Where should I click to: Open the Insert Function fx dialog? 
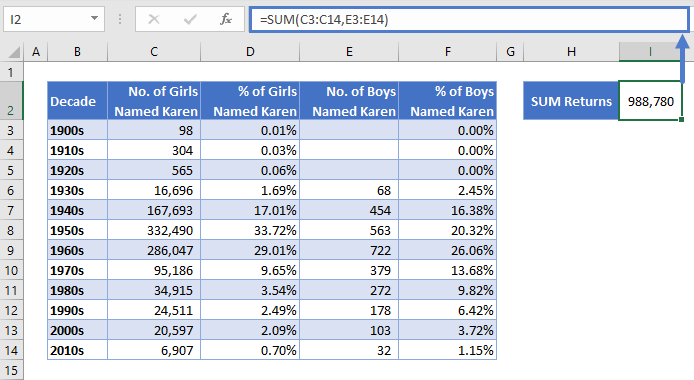coord(226,19)
